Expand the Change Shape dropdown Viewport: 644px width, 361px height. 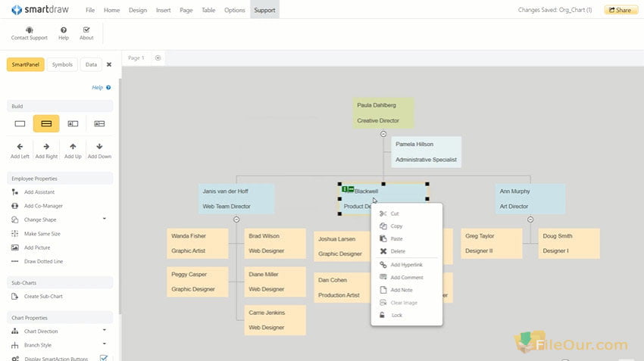pyautogui.click(x=104, y=219)
